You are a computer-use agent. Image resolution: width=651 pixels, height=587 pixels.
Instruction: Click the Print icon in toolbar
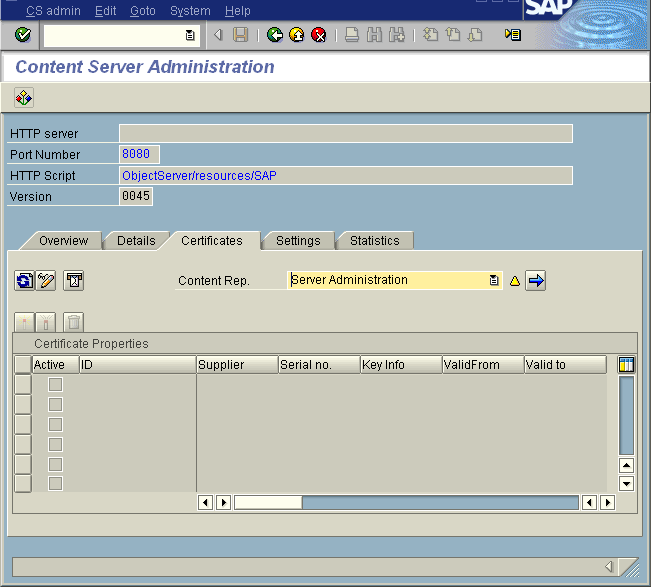tap(352, 35)
